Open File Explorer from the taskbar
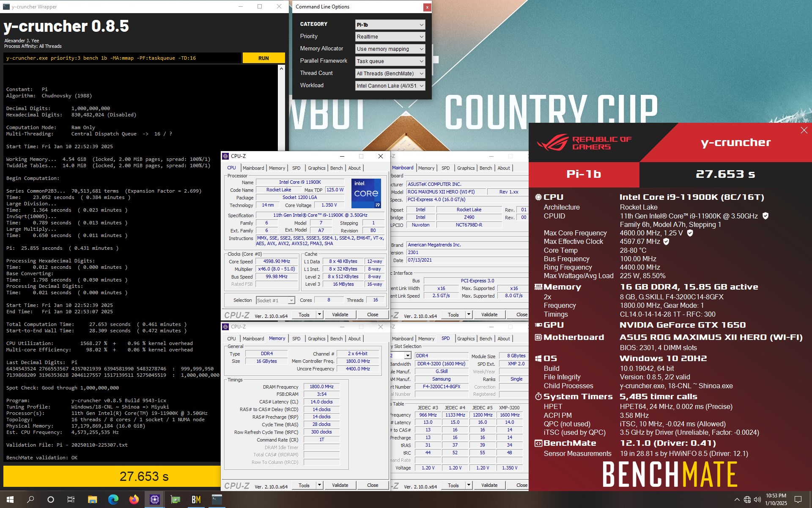 click(x=92, y=500)
